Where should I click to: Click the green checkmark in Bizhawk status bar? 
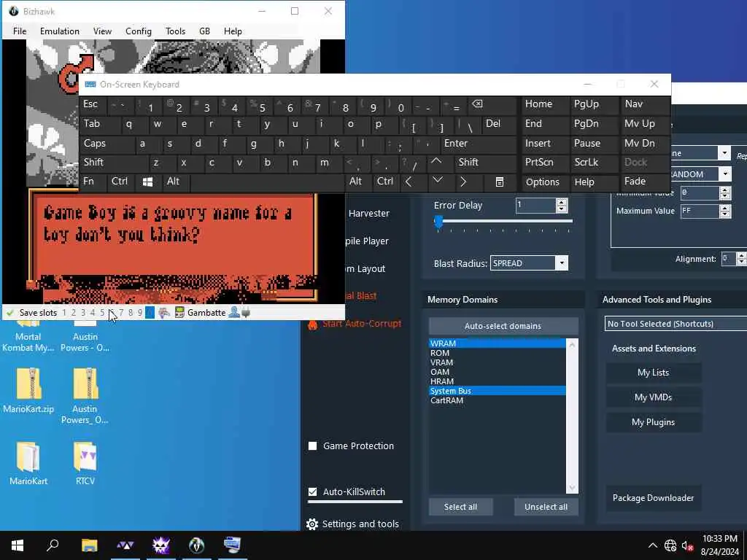[10, 313]
